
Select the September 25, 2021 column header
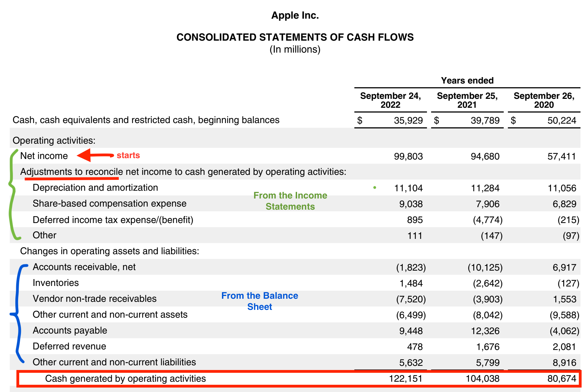coord(467,100)
